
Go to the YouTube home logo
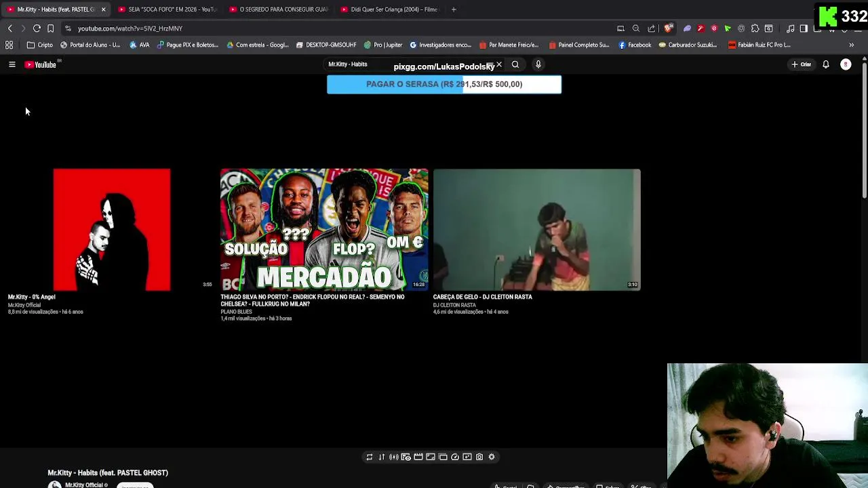pos(41,64)
